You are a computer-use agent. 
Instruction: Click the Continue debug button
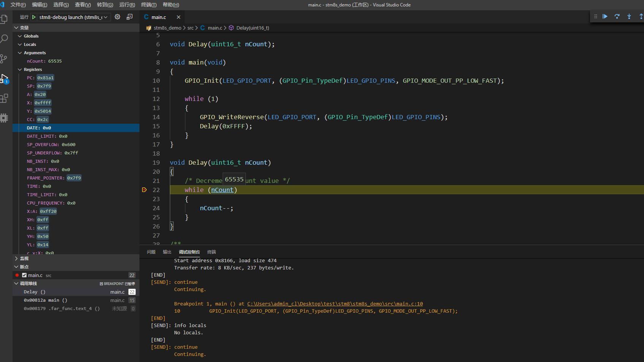click(605, 16)
